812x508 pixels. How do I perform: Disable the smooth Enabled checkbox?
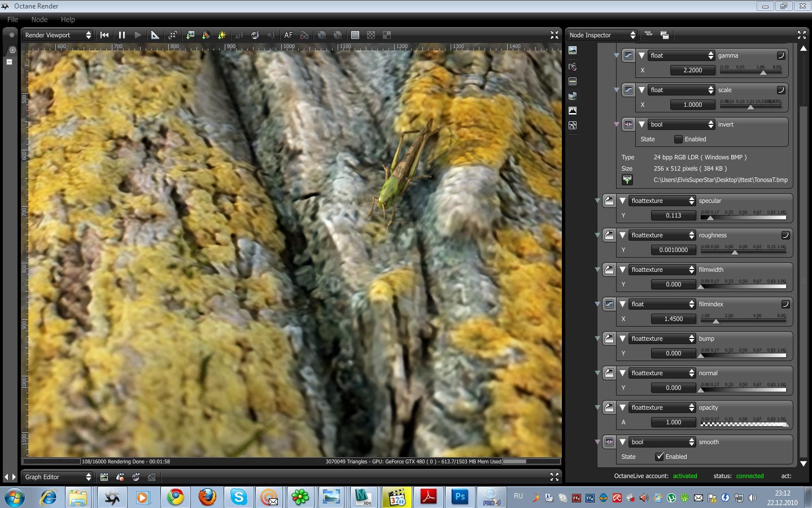click(x=660, y=457)
